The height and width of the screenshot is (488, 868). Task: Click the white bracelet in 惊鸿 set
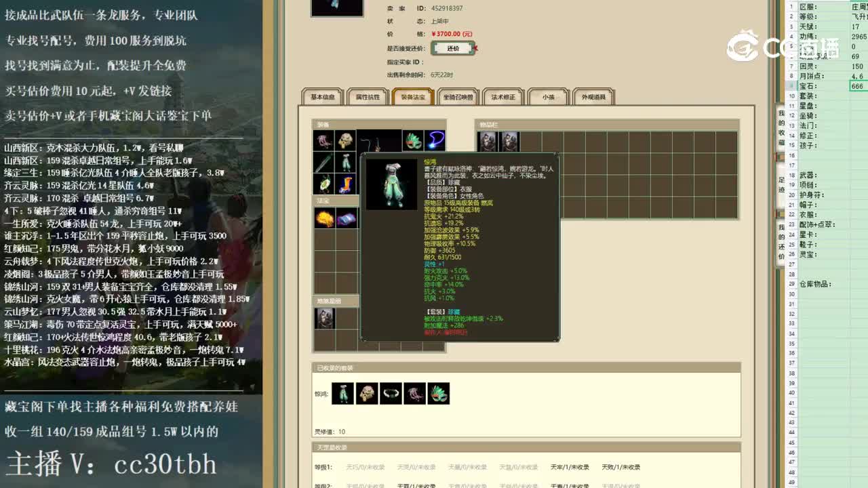(x=391, y=394)
